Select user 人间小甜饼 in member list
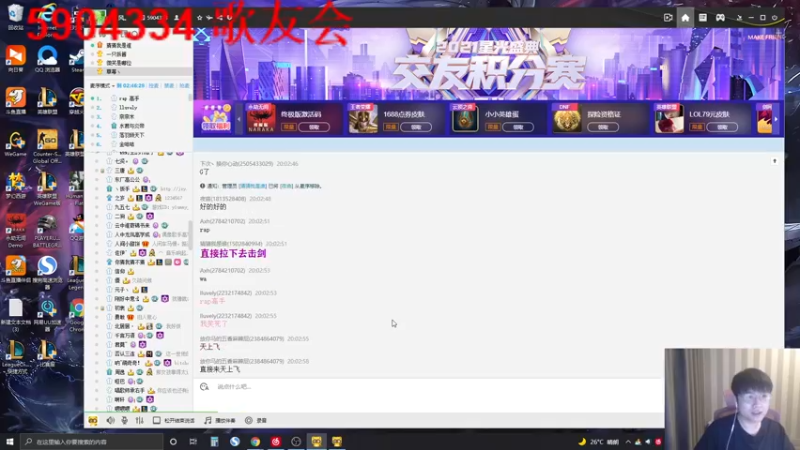800x450 pixels. point(127,244)
